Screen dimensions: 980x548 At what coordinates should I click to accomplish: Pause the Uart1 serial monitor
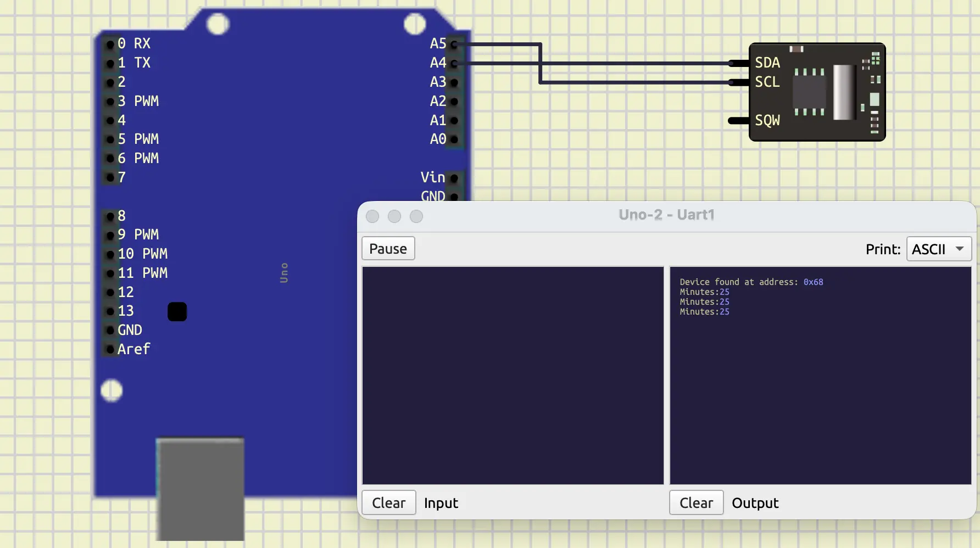coord(388,248)
